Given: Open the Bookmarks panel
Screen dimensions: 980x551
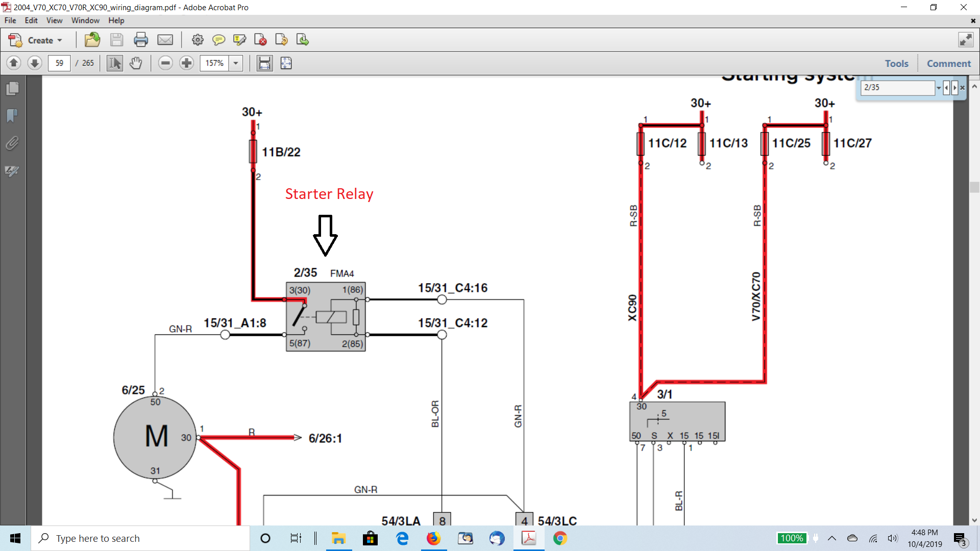Looking at the screenshot, I should [x=12, y=116].
